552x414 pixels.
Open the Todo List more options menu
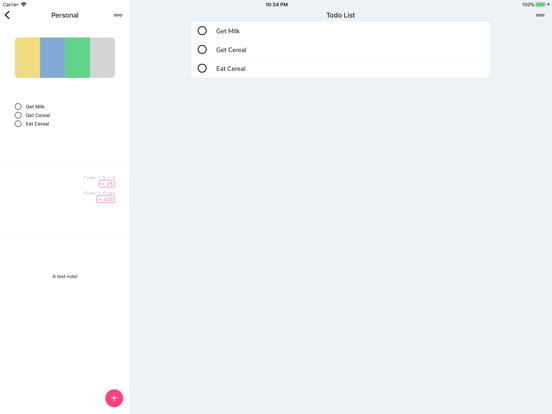click(x=540, y=15)
